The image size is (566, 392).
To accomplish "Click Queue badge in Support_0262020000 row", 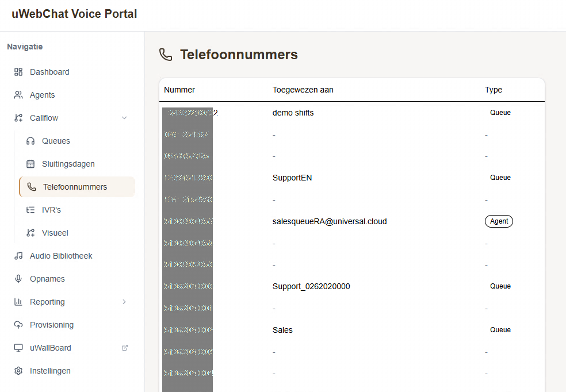I will [x=500, y=286].
